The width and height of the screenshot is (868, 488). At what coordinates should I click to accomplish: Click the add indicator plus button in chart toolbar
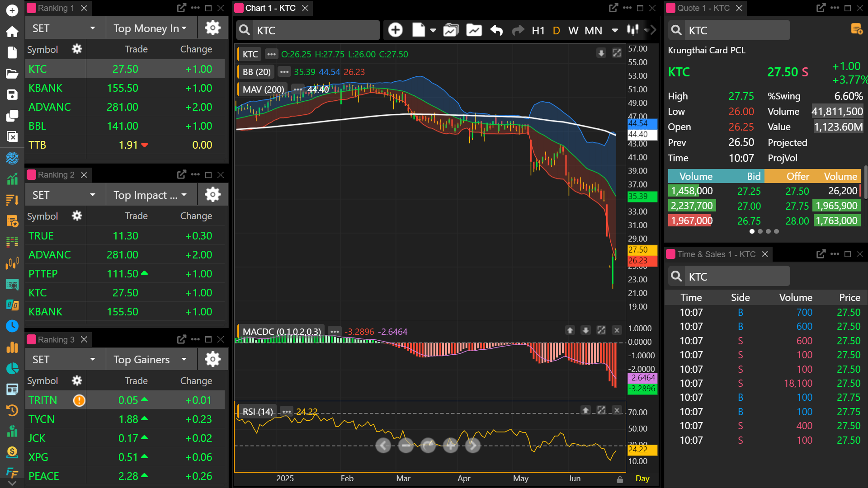click(396, 30)
